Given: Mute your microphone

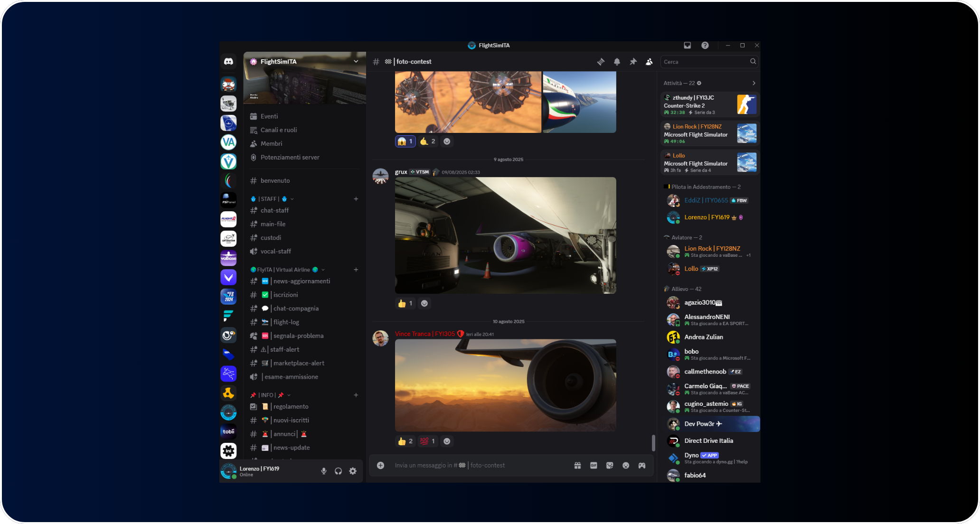Looking at the screenshot, I should 324,471.
